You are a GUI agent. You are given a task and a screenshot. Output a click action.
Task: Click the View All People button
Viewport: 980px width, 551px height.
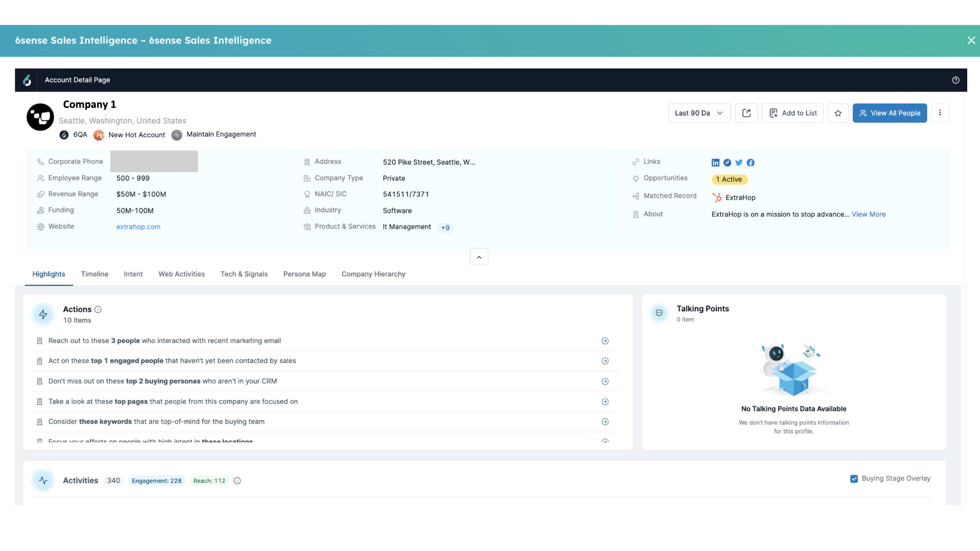point(889,113)
